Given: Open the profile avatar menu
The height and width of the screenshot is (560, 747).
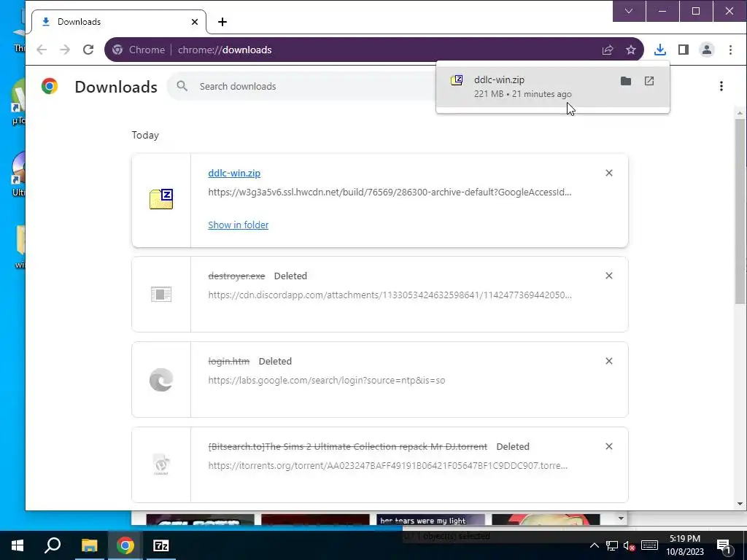Looking at the screenshot, I should coord(706,50).
